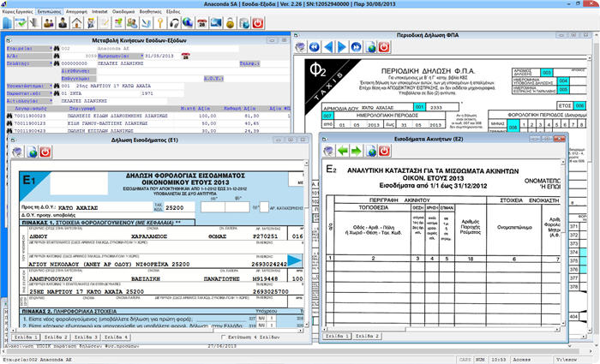The width and height of the screenshot is (600, 364).
Task: Click the two-people customers toolbar icon
Action: coord(49,23)
